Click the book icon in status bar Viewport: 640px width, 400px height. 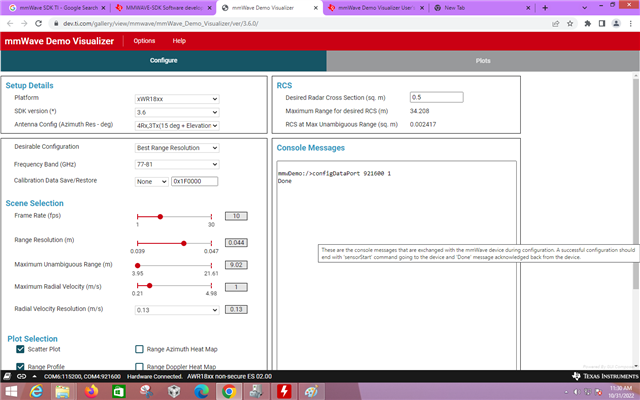click(7, 376)
